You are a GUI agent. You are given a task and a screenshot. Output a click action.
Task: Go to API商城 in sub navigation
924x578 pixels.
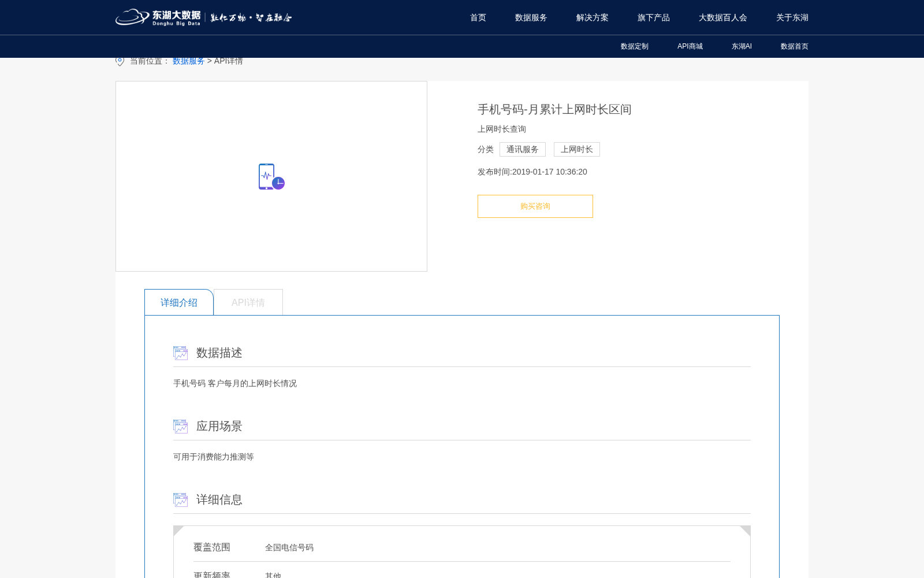coord(690,46)
